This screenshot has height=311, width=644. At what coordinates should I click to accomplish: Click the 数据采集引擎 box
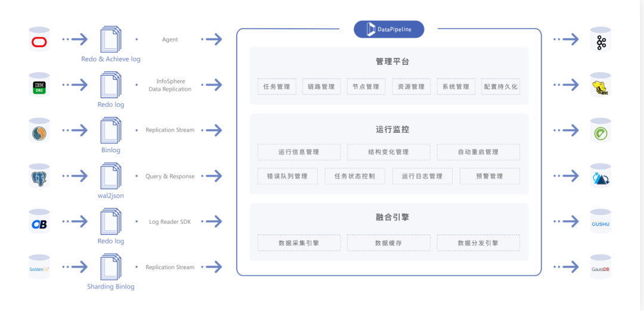[299, 243]
